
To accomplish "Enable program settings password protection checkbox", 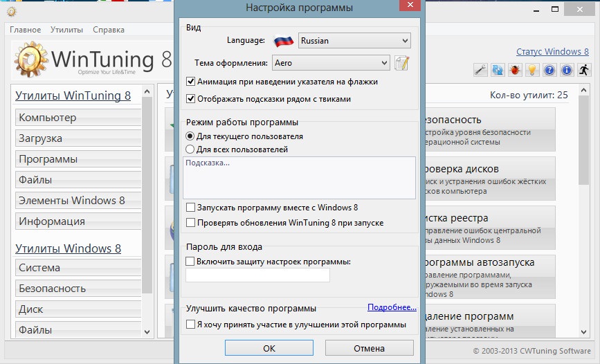I will [191, 262].
